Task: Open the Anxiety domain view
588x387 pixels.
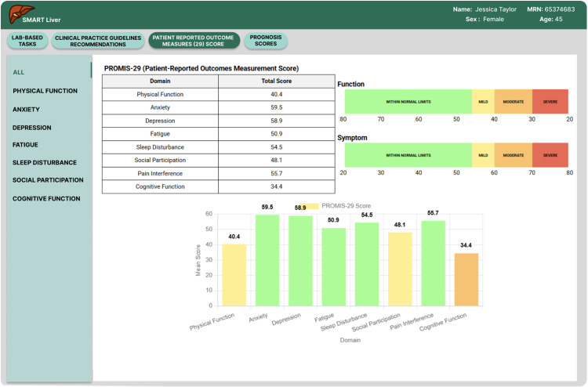Action: click(x=26, y=110)
